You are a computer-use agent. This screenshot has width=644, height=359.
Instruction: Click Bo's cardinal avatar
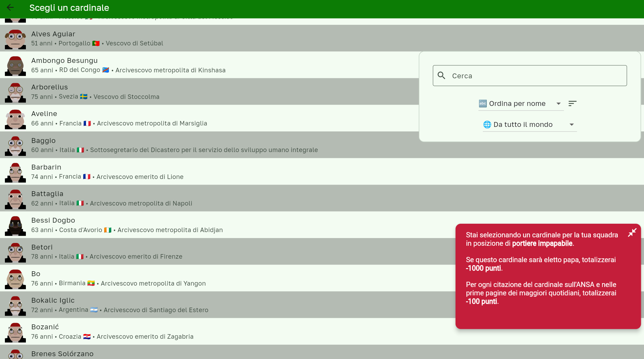[15, 279]
